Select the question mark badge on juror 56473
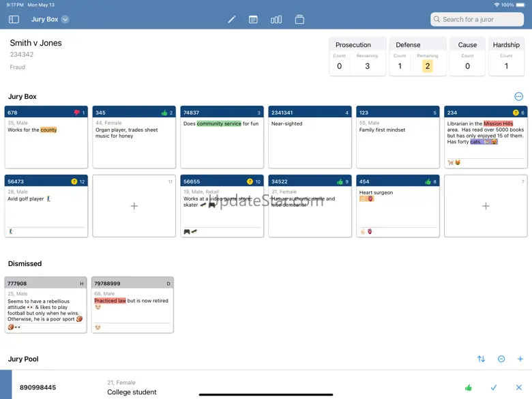This screenshot has width=532, height=399. (74, 181)
